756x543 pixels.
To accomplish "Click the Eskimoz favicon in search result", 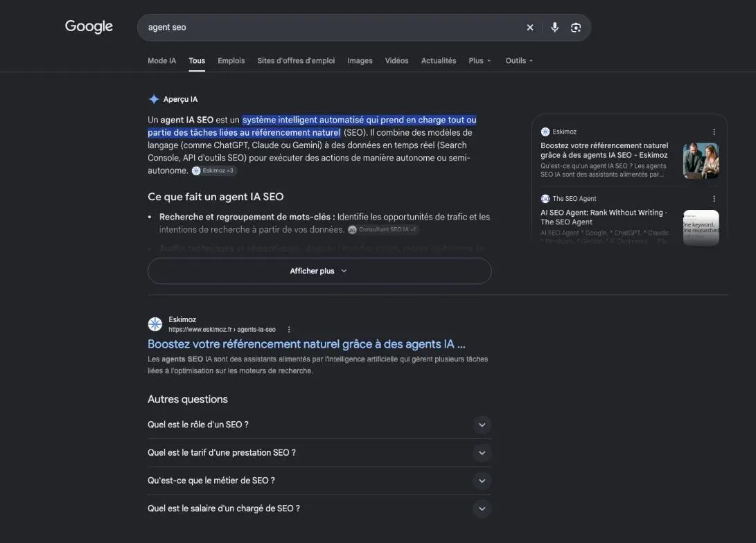I will coord(155,324).
